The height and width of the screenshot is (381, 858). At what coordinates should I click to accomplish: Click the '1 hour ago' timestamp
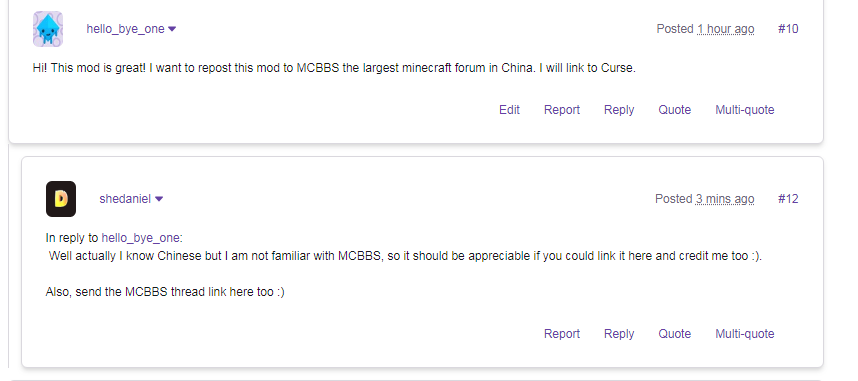tap(726, 29)
